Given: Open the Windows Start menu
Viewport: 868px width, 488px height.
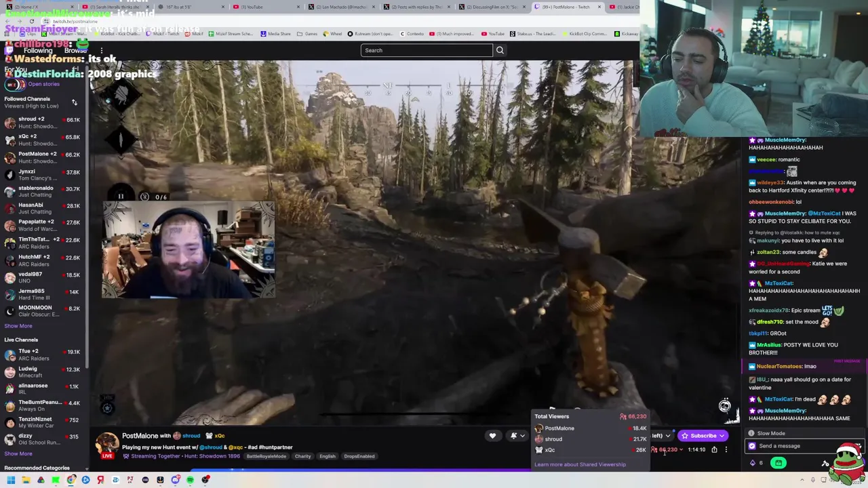Looking at the screenshot, I should coord(11,480).
